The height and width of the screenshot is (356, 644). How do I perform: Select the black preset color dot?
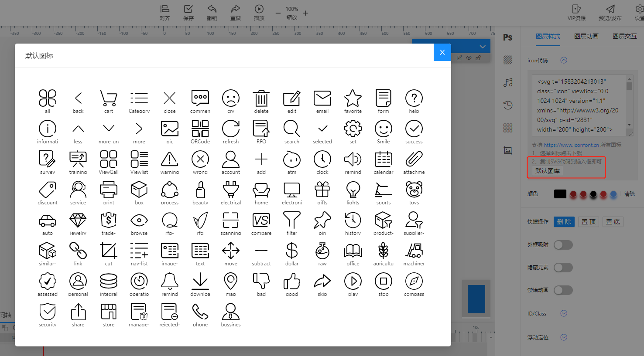pyautogui.click(x=593, y=194)
